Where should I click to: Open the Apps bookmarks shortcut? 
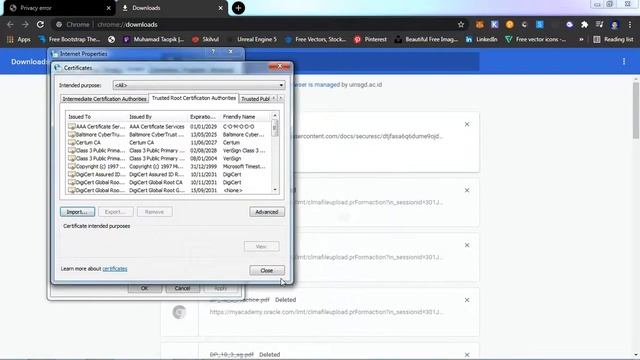(x=19, y=39)
